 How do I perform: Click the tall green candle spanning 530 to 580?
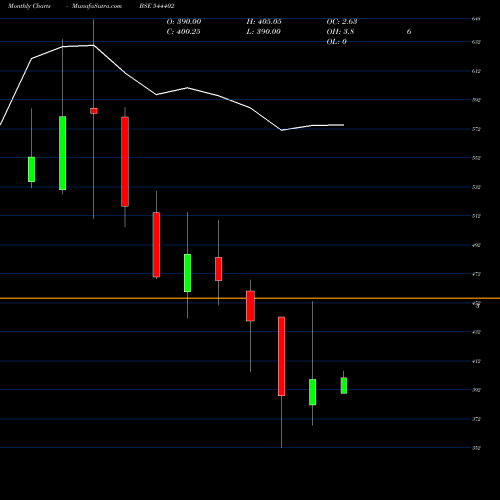click(x=62, y=153)
